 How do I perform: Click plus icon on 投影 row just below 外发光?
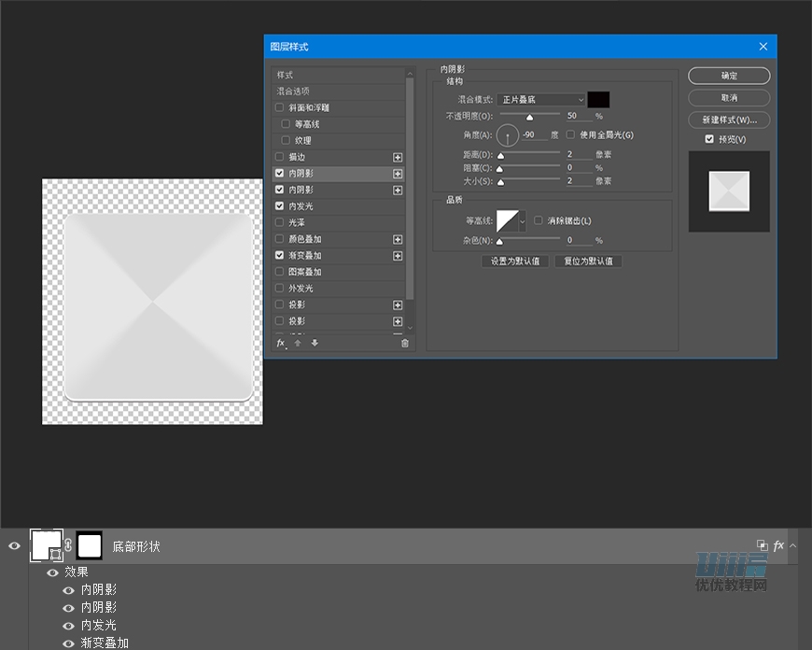[x=398, y=305]
